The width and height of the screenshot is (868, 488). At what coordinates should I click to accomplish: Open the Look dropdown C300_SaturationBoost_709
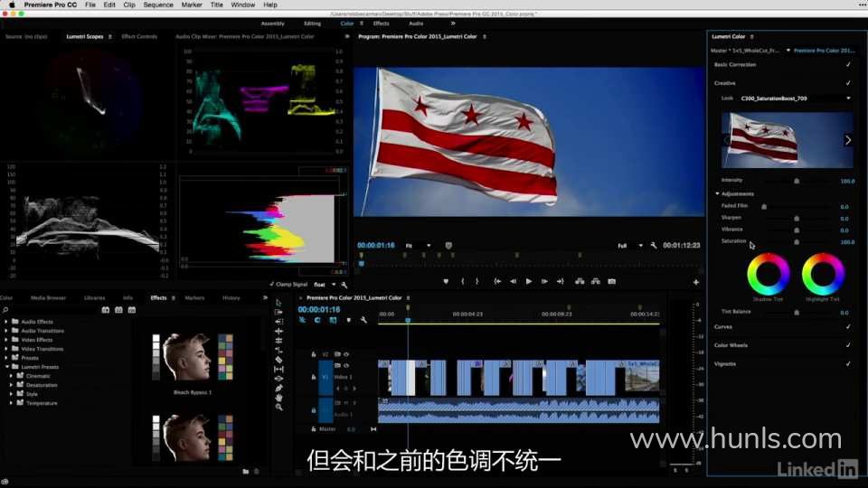click(795, 99)
